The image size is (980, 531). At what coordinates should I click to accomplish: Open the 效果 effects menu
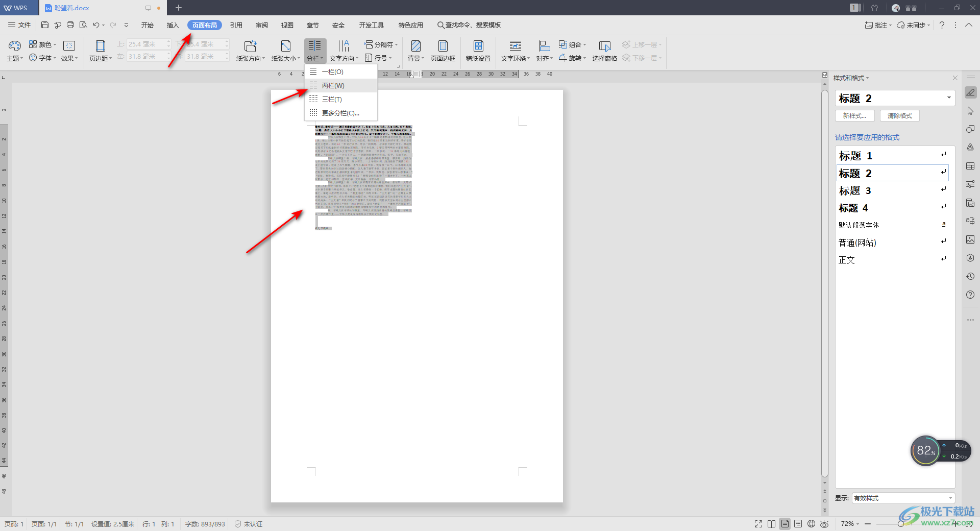click(x=69, y=51)
